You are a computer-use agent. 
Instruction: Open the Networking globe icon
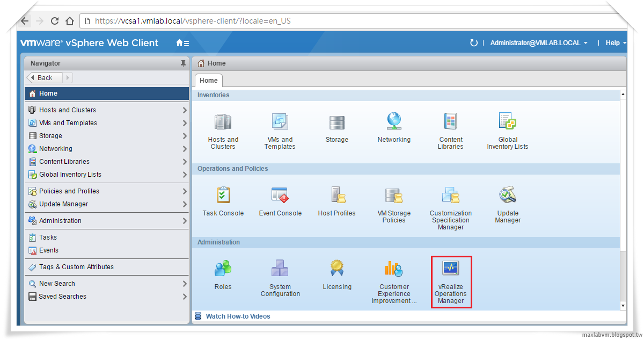click(393, 122)
